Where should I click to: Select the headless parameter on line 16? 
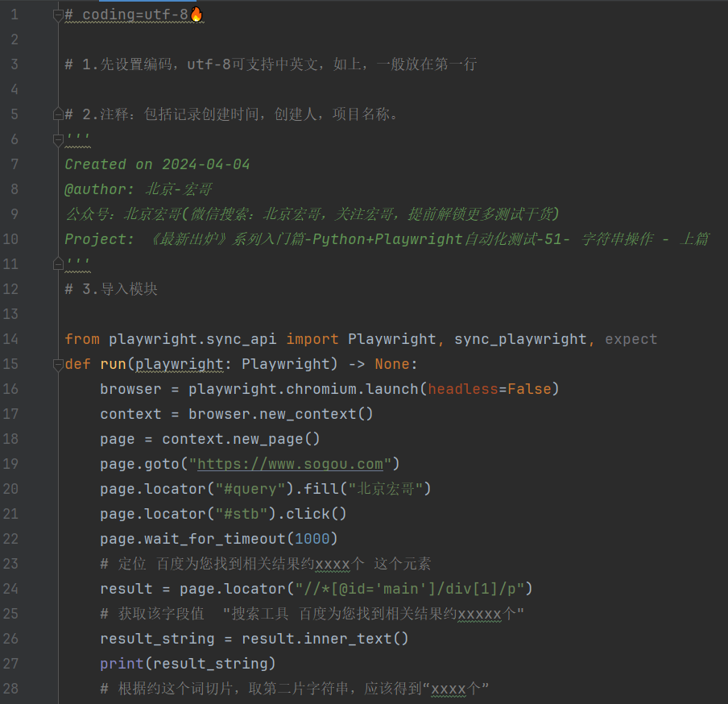coord(463,389)
